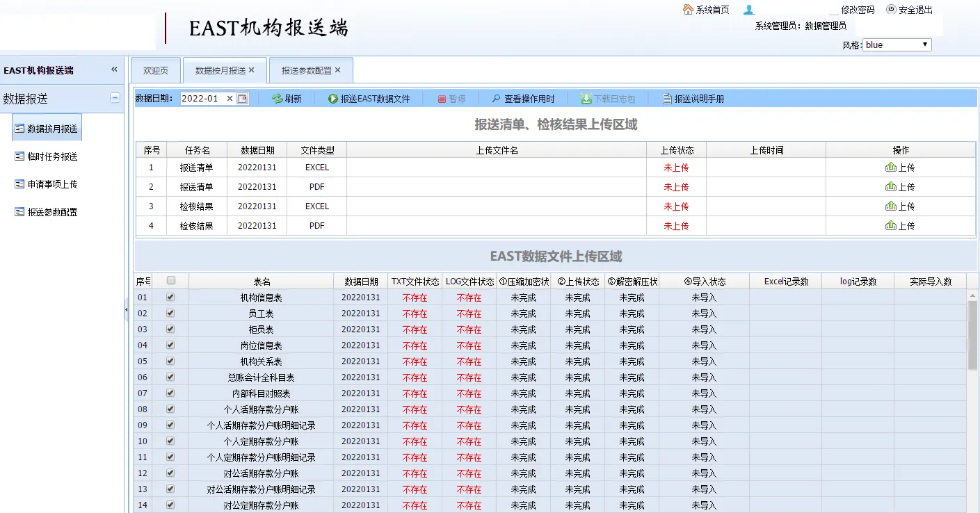Uncheck the 机构信息表 row checkbox

point(171,297)
